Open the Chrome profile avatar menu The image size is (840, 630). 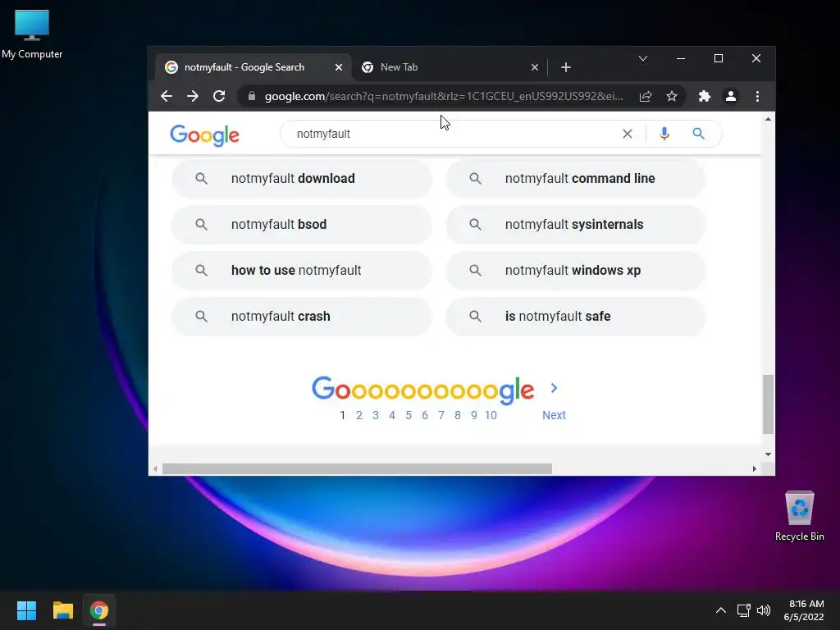(731, 97)
